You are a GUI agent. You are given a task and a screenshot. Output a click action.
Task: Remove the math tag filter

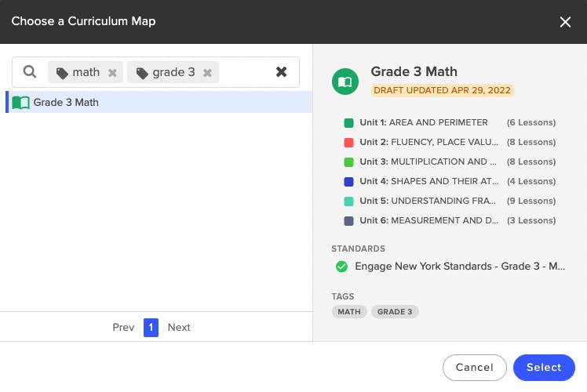112,73
